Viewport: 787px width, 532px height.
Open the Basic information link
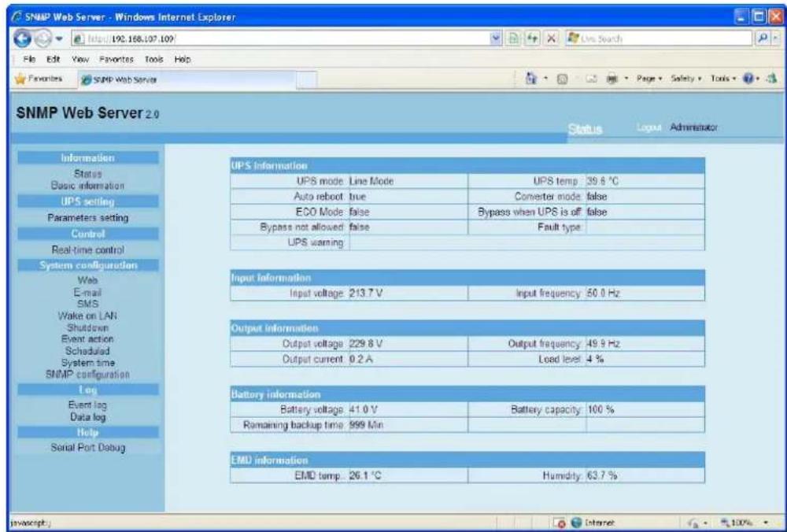(x=87, y=186)
